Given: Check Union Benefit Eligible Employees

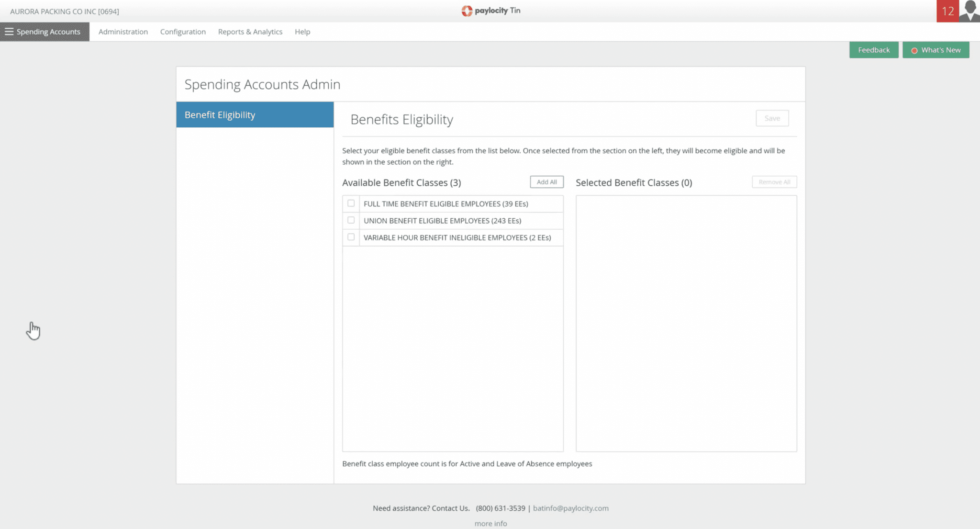Looking at the screenshot, I should coord(351,220).
